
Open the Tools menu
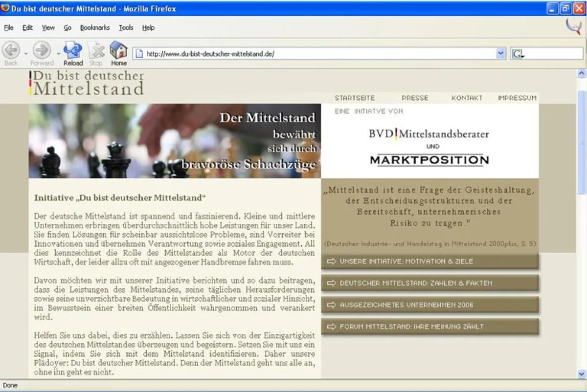click(126, 28)
